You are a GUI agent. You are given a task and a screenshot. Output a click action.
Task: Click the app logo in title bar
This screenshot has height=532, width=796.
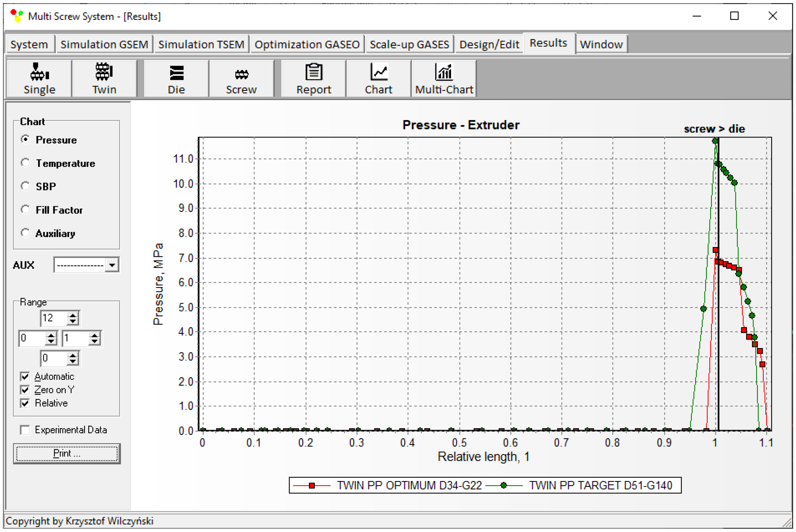coord(16,16)
